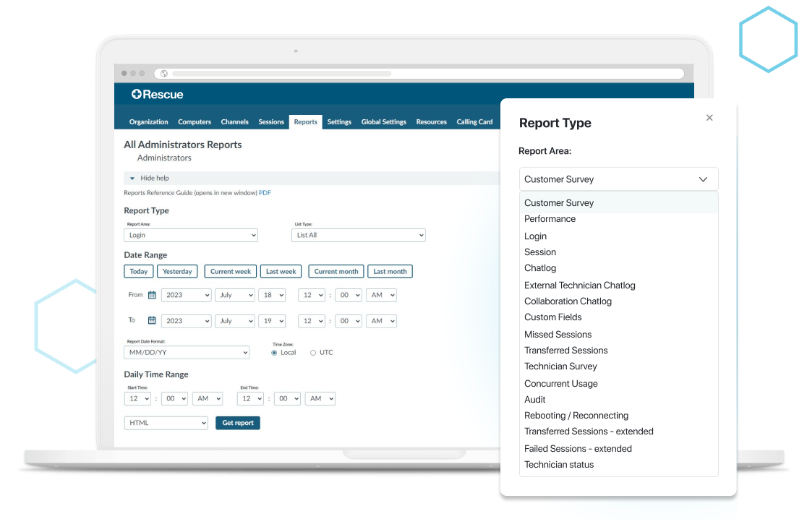
Task: Select Missed Sessions from the report list
Action: [x=558, y=334]
